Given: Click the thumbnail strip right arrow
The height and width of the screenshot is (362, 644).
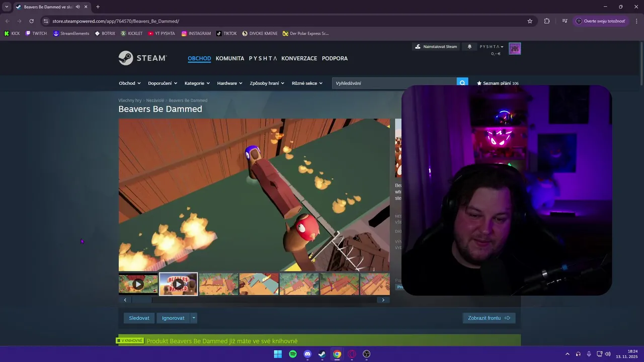Looking at the screenshot, I should coord(383,300).
